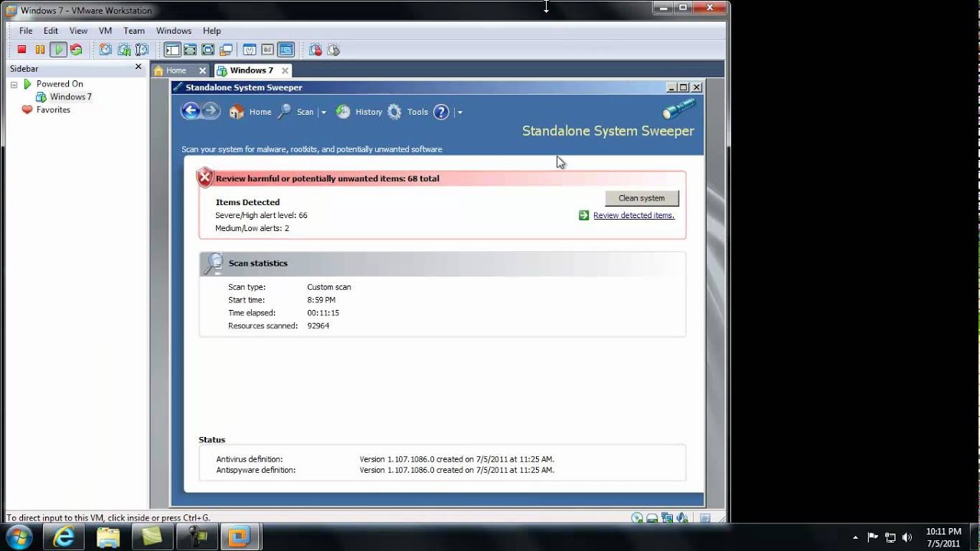Open the VM menu
The height and width of the screenshot is (551, 980).
[x=106, y=31]
